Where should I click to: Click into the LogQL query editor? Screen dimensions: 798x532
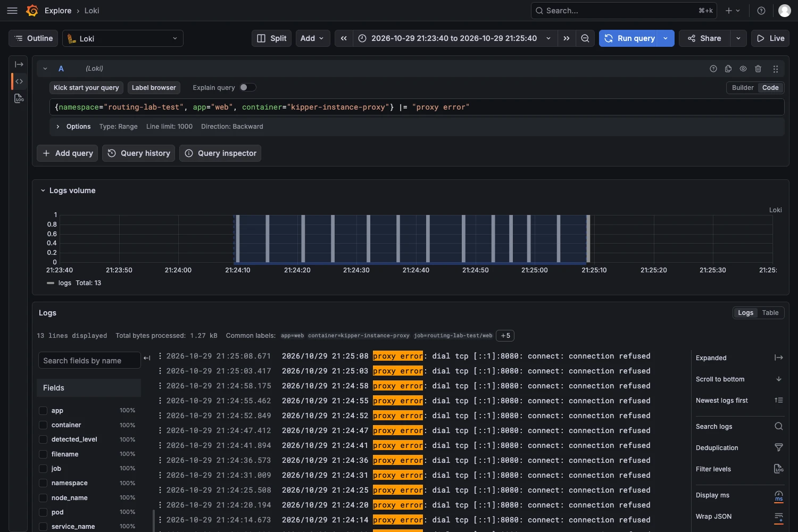point(417,107)
